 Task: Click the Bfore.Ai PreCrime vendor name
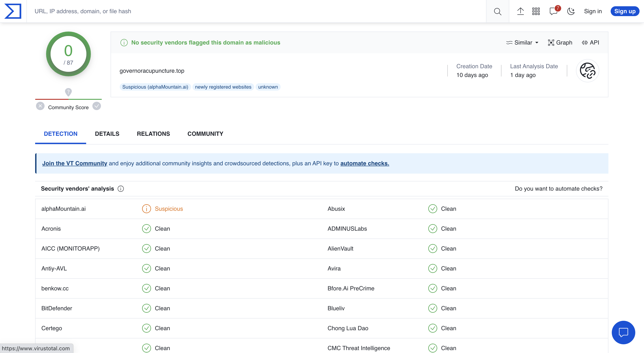351,289
